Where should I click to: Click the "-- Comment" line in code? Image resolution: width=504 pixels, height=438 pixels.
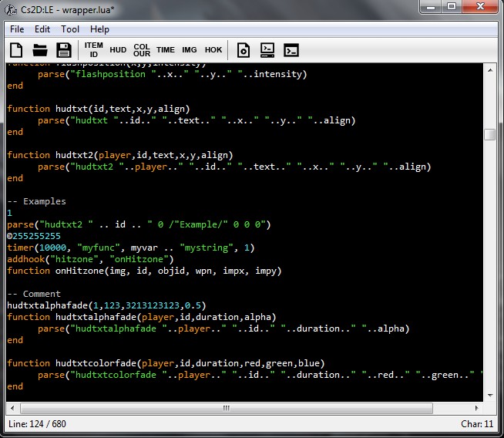pos(34,294)
